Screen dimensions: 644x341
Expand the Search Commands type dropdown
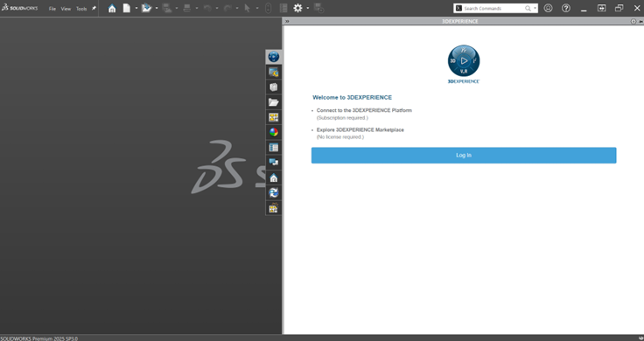535,8
